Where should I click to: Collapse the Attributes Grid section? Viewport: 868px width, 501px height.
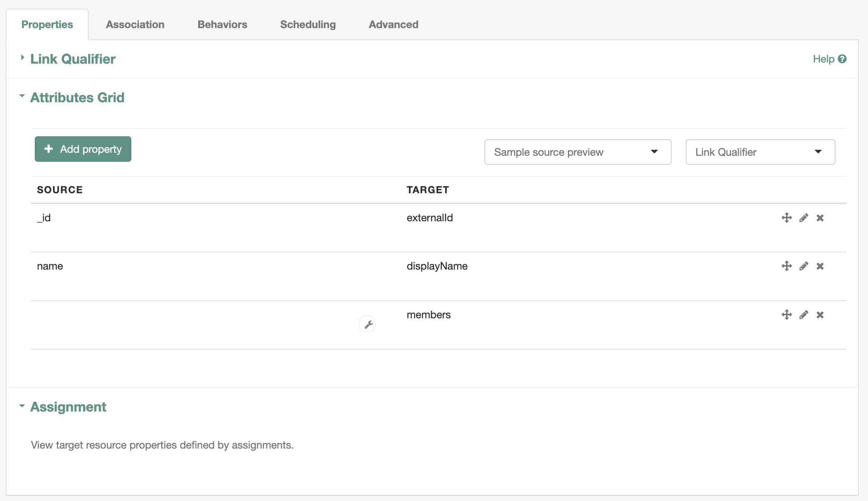tap(77, 97)
